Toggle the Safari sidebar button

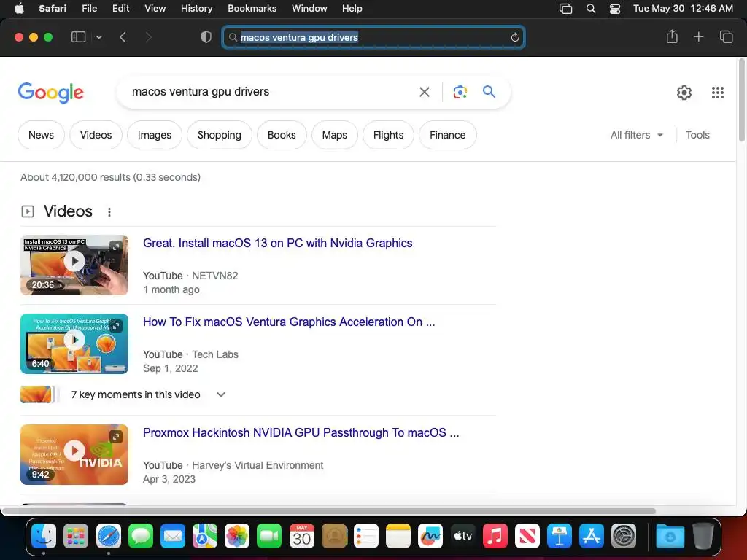(x=78, y=37)
